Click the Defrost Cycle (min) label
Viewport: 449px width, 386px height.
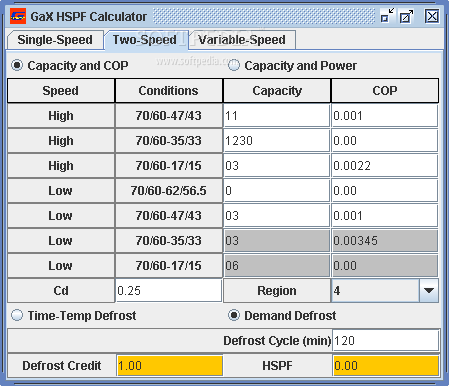(x=277, y=341)
